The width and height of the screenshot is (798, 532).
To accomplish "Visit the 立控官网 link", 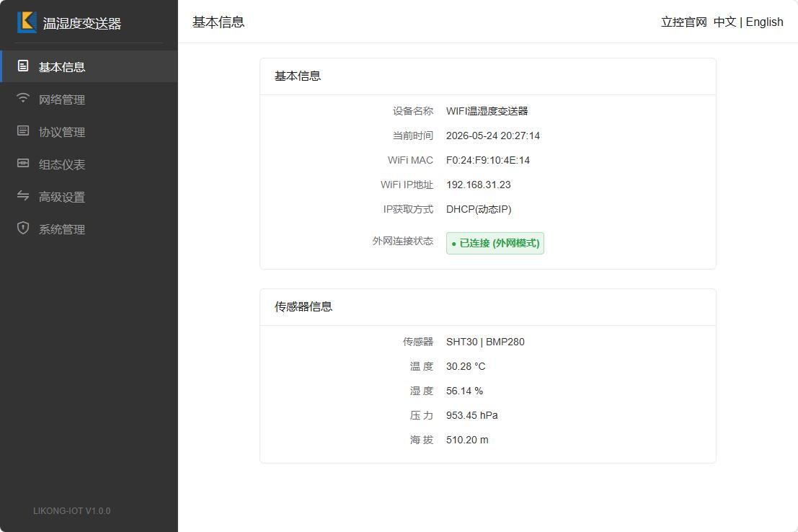I will point(683,22).
